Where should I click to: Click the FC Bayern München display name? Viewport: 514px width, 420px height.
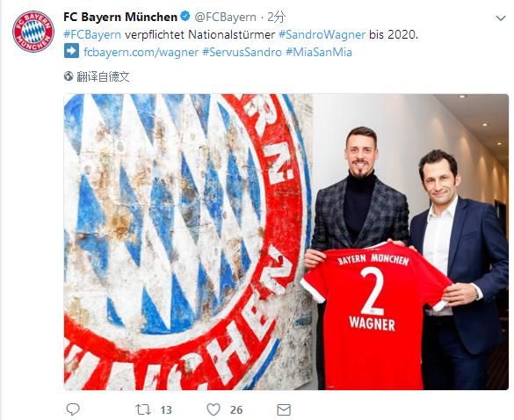coord(120,17)
